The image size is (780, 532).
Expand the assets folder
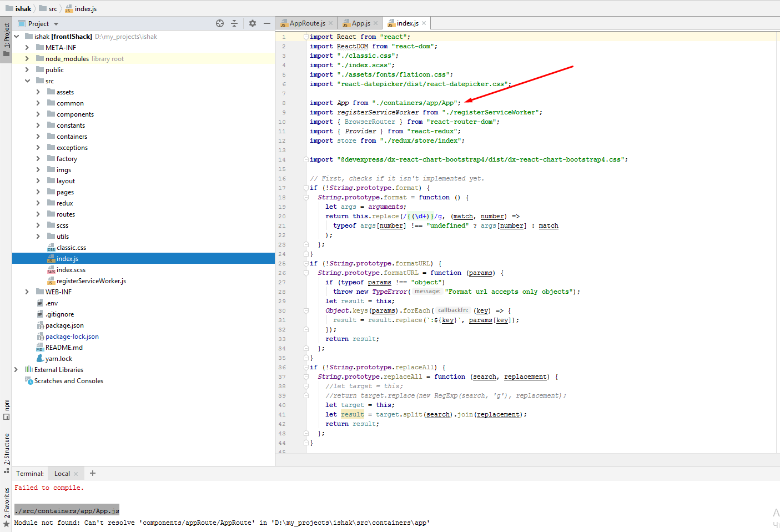pyautogui.click(x=38, y=92)
